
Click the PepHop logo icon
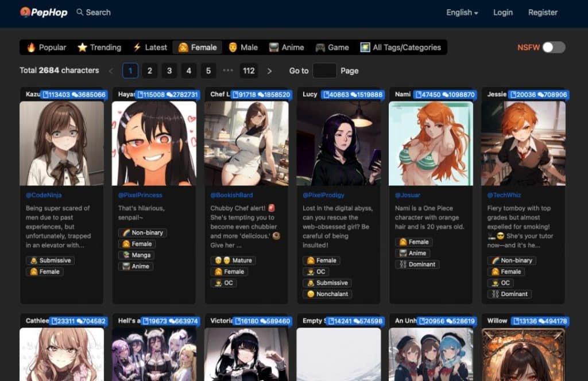25,13
